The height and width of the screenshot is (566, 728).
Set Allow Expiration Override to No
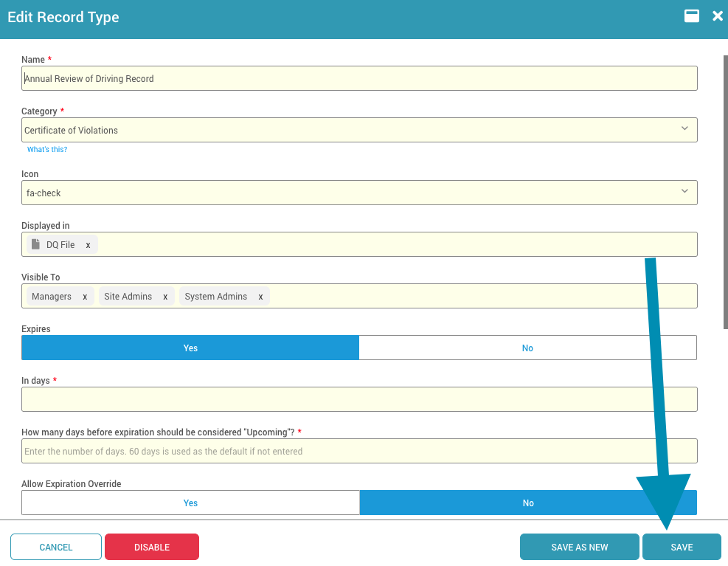point(528,503)
